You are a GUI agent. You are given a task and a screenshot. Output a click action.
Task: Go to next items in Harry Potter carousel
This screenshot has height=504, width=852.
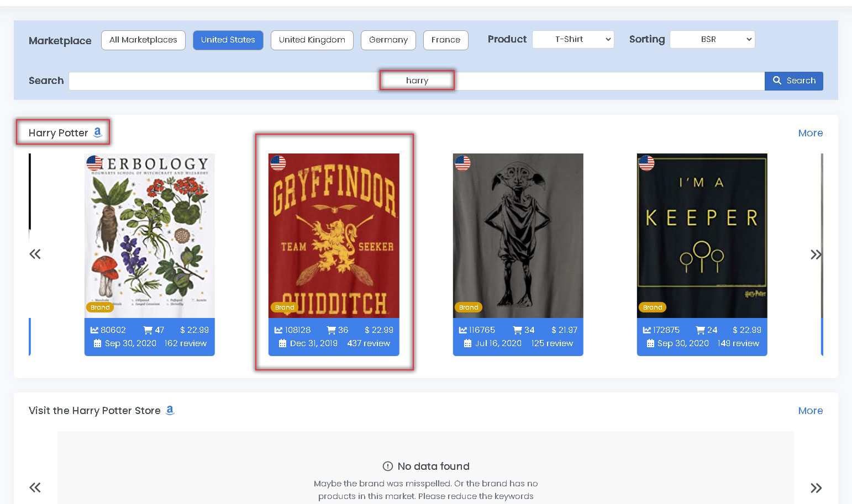816,254
